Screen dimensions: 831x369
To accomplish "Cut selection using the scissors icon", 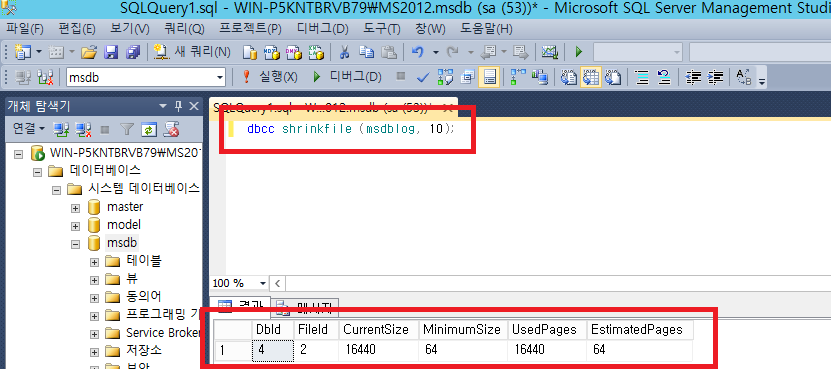I will 344,52.
